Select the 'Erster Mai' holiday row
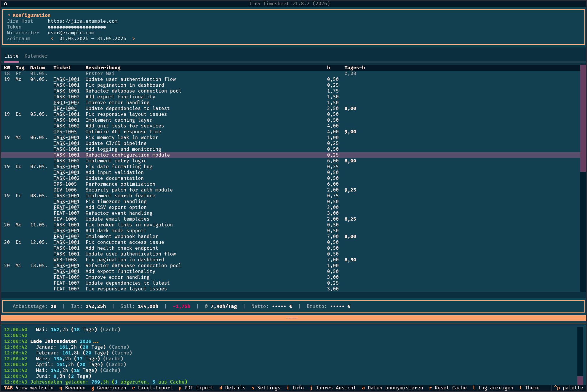 (291, 73)
